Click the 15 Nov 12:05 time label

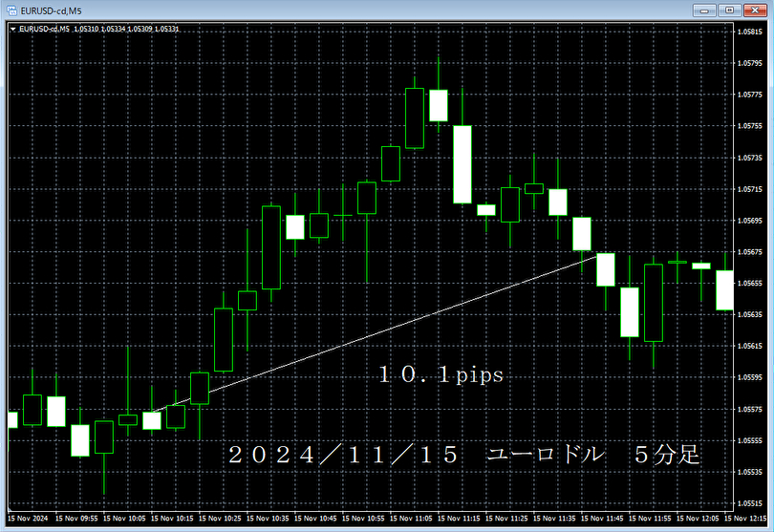(698, 519)
